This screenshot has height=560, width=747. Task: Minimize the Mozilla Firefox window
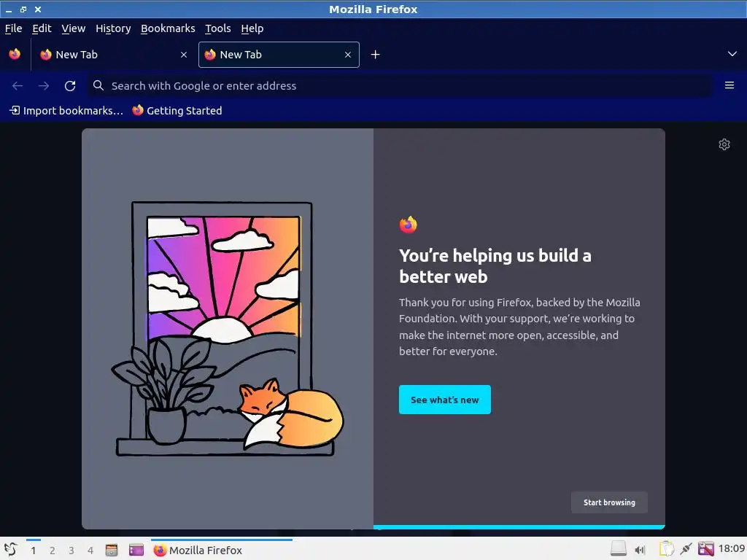tap(9, 9)
